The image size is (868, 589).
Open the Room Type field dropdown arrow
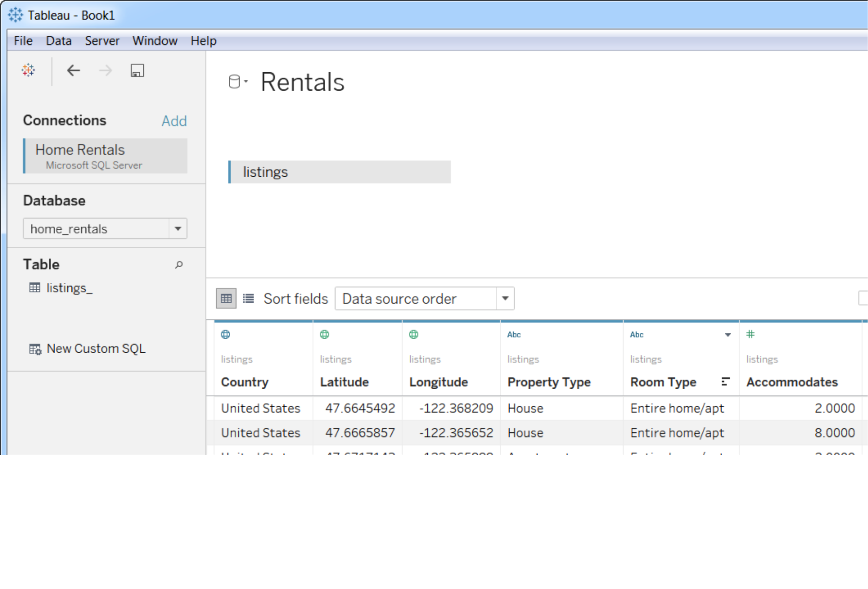pos(728,334)
